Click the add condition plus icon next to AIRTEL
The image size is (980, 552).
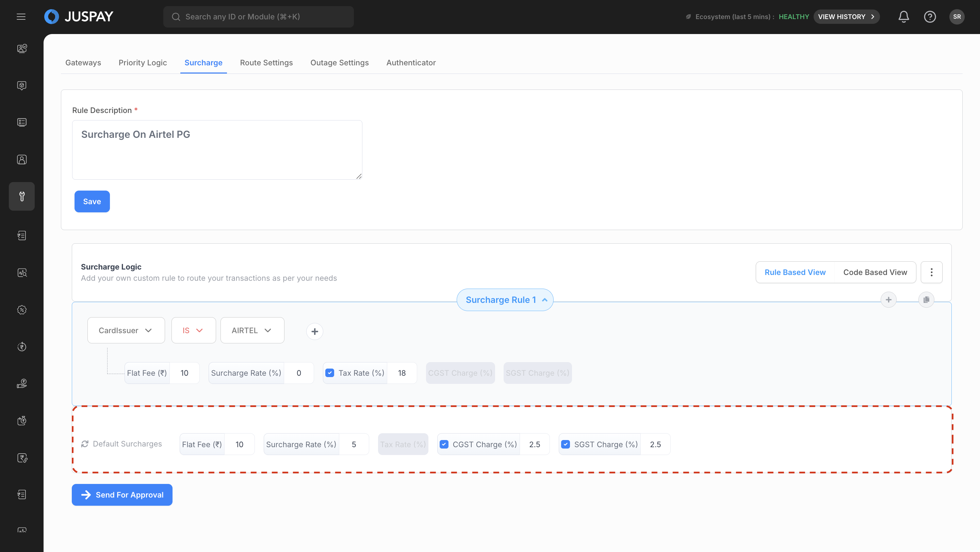tap(315, 331)
